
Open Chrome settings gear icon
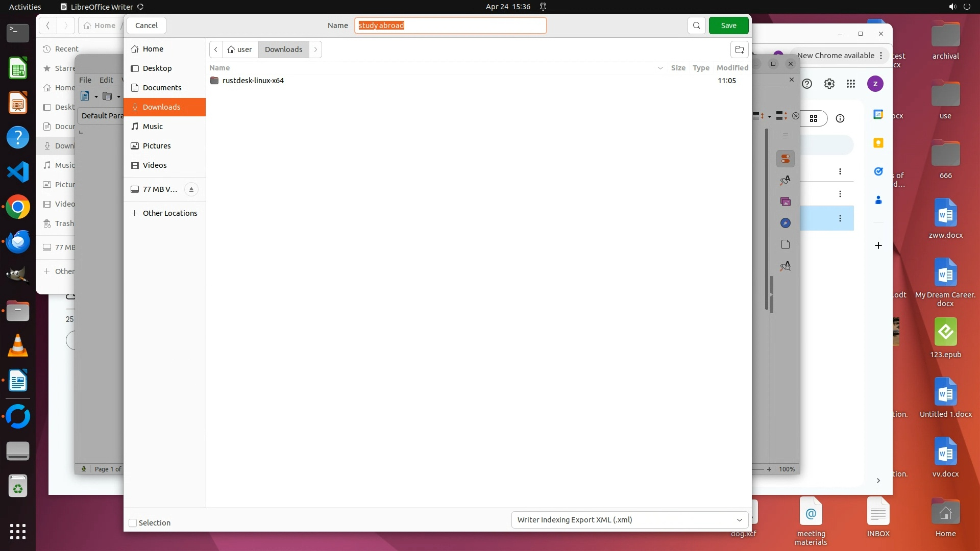pos(829,84)
